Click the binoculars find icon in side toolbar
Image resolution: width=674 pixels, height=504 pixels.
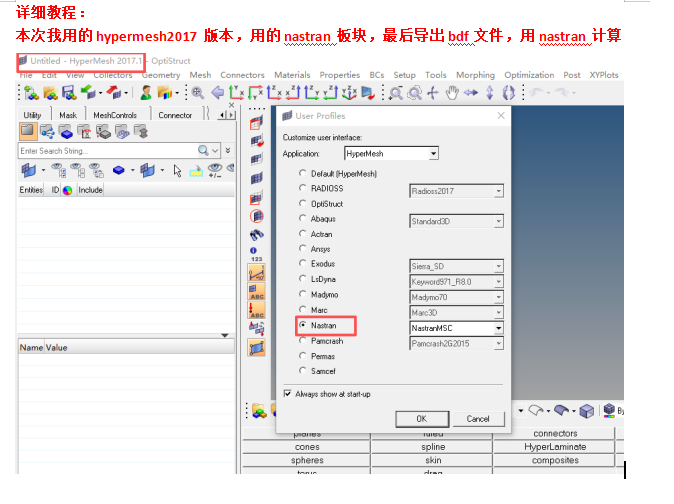pos(257,235)
